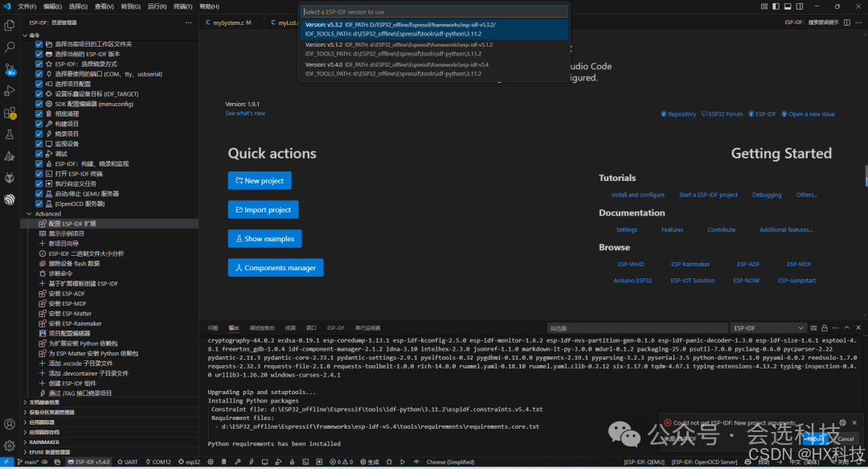
Task: Click UART flash method in status bar
Action: point(127,462)
